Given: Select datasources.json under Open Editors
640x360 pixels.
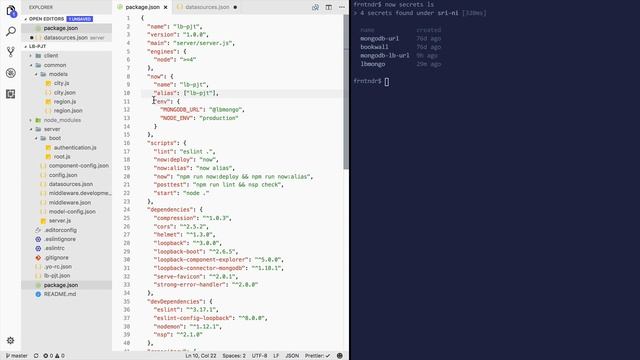Looking at the screenshot, I should (67, 38).
